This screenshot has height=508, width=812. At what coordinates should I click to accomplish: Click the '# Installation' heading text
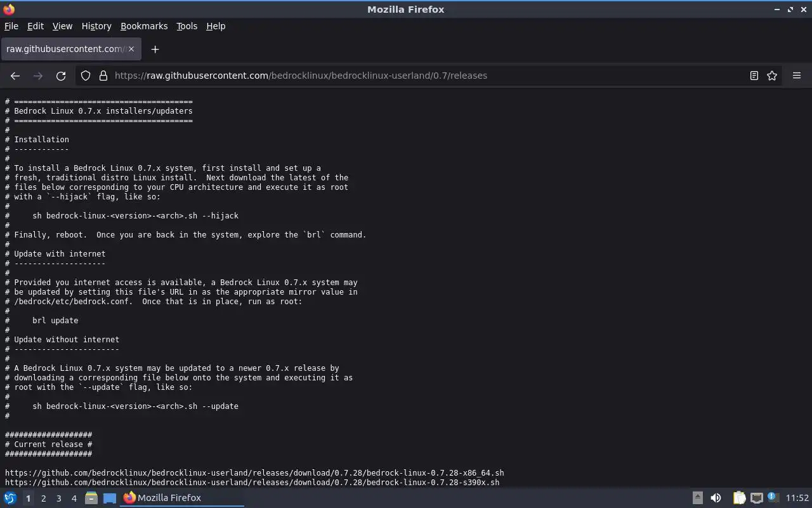pyautogui.click(x=37, y=140)
